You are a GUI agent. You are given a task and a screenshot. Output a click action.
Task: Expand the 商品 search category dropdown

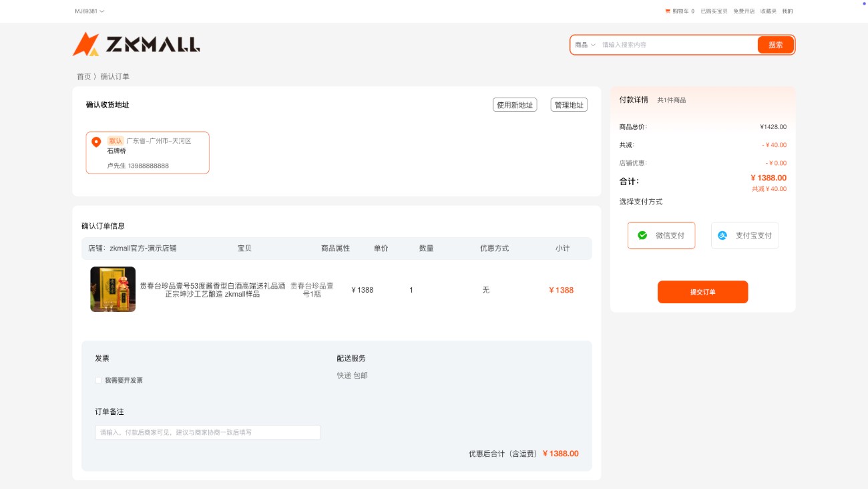coord(585,45)
